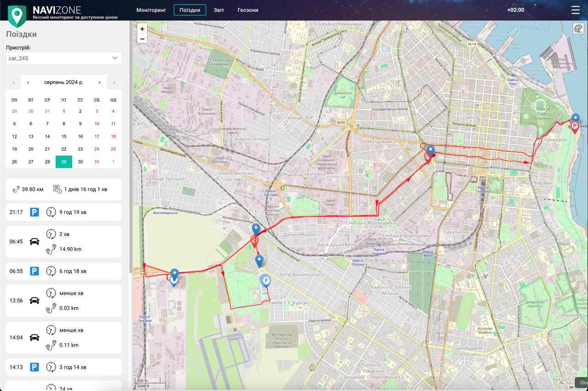The image size is (588, 391).
Task: Click parking icon of 21:17 stop
Action: [x=34, y=212]
